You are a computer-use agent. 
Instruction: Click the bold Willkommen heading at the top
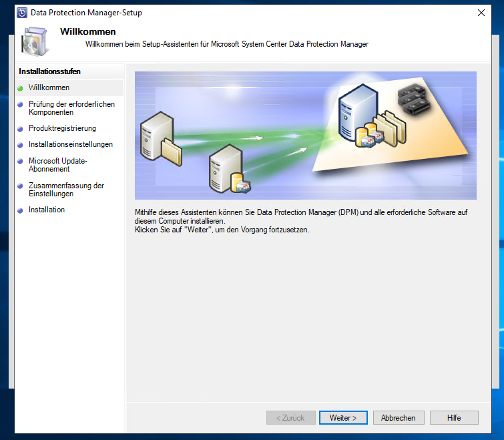[87, 31]
